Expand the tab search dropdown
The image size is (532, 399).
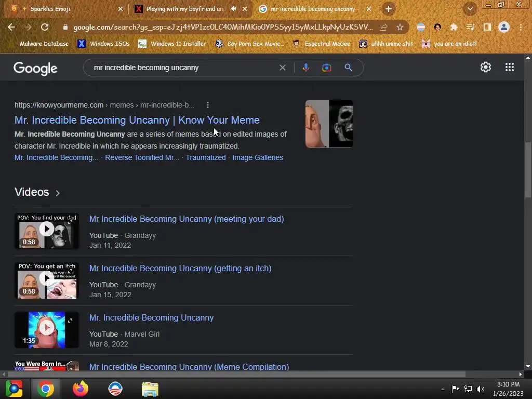[x=470, y=9]
